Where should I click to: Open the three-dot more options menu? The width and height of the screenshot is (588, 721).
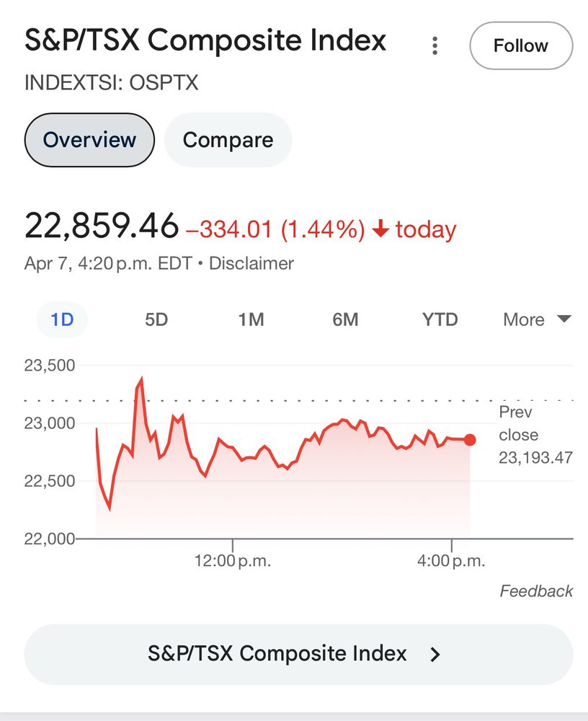[x=435, y=46]
